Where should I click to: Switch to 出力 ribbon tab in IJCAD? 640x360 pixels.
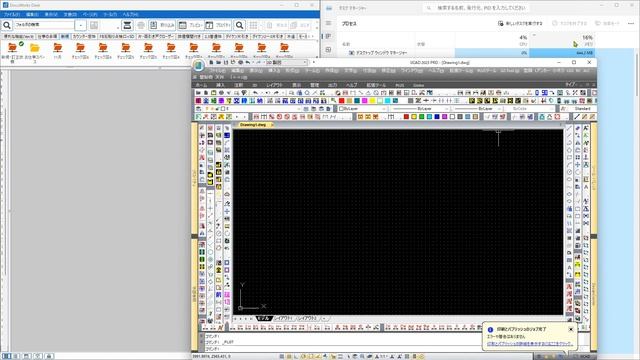332,85
